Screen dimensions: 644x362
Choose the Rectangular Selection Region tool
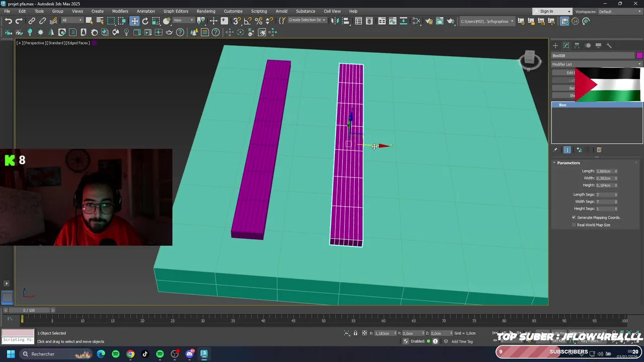click(x=111, y=21)
